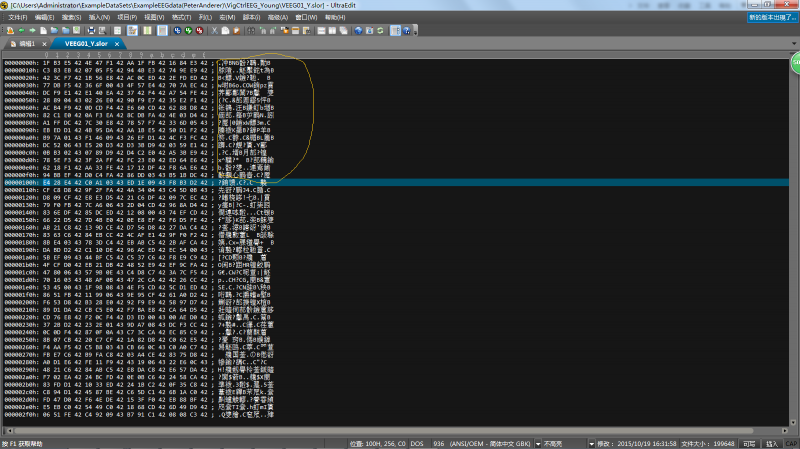This screenshot has width=800, height=449.
Task: Click the DOS line-ending status entry
Action: pyautogui.click(x=417, y=444)
